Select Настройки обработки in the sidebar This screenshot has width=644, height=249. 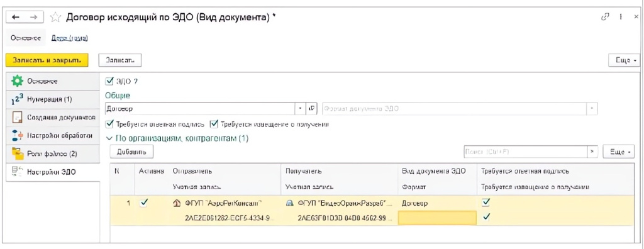53,135
